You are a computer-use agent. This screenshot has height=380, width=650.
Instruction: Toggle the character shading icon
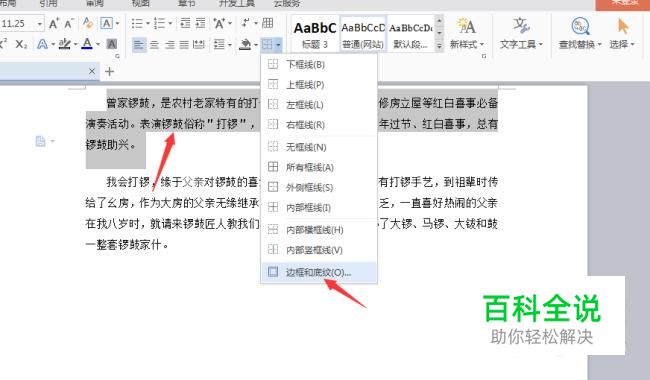pos(111,44)
